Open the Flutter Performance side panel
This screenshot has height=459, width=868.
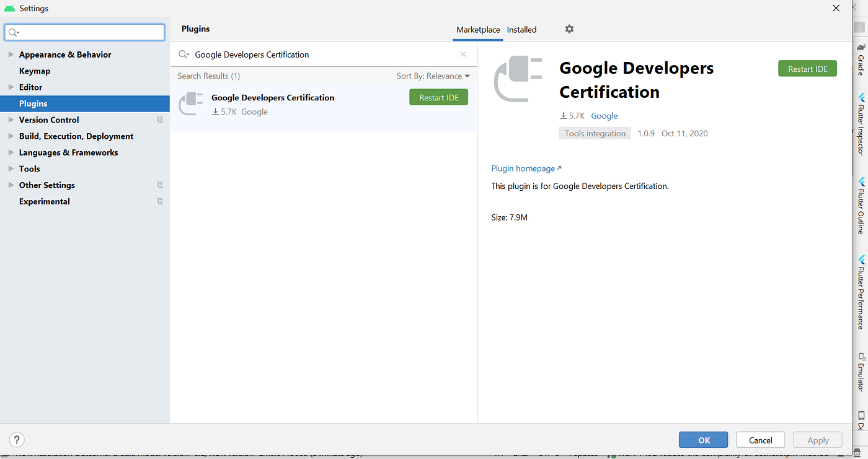point(861,293)
